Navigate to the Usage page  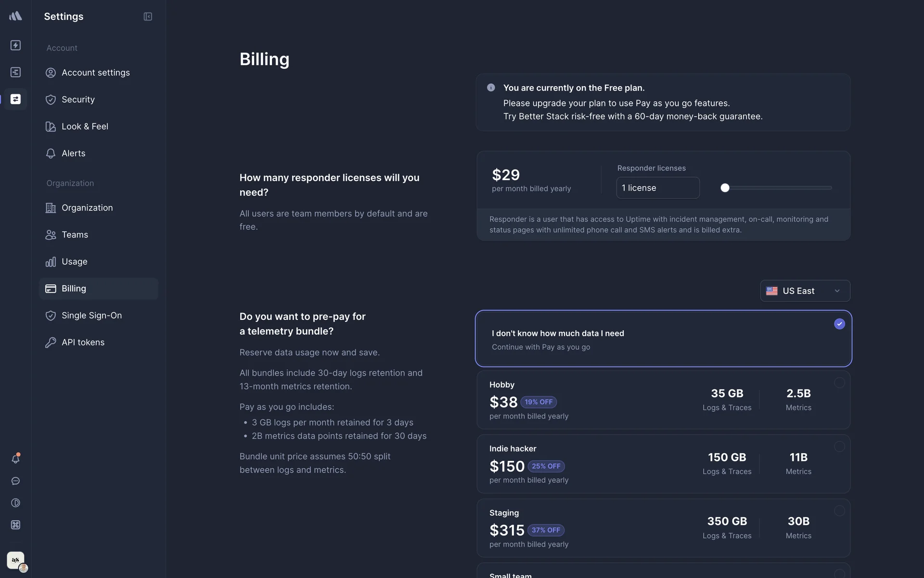[x=74, y=262]
